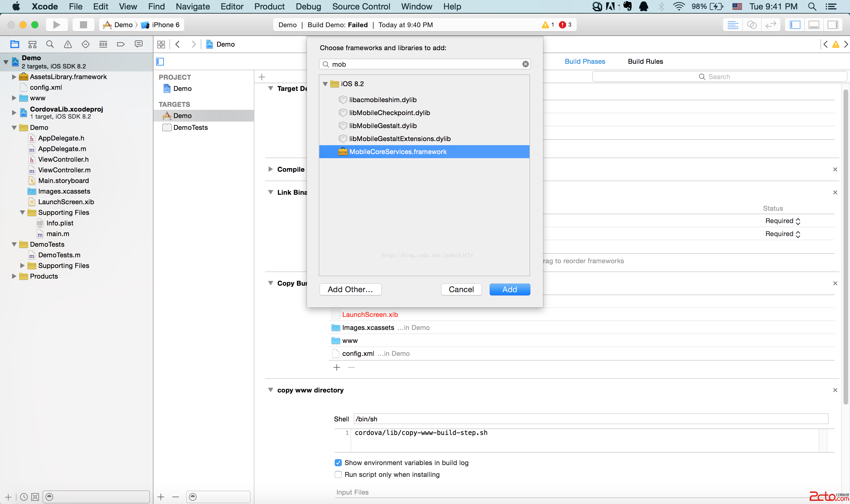Open the breakpoint navigator icon

click(x=120, y=45)
